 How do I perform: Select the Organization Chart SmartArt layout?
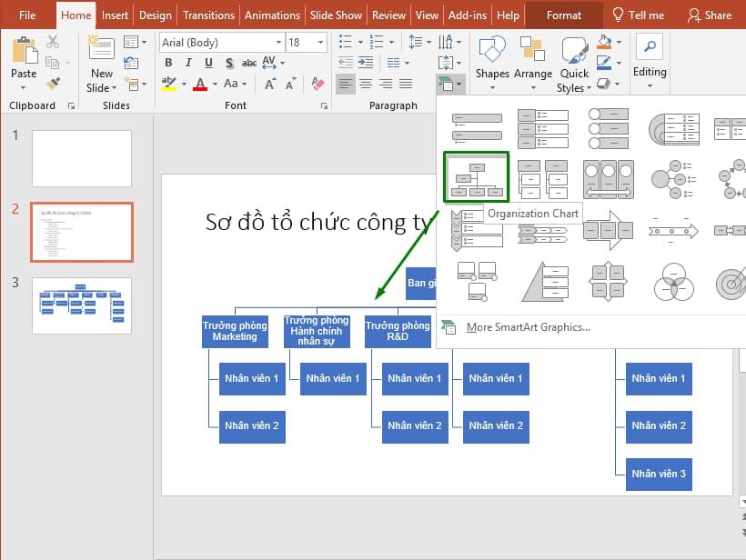(476, 178)
